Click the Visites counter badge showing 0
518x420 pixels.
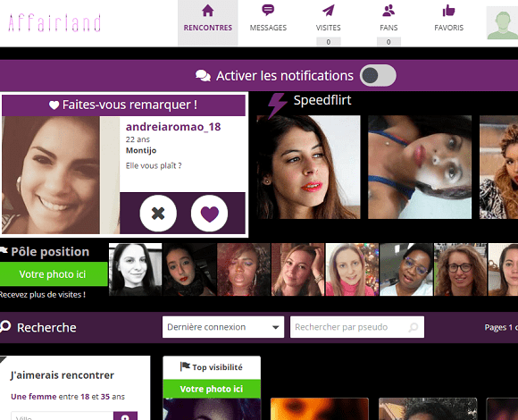(x=329, y=42)
